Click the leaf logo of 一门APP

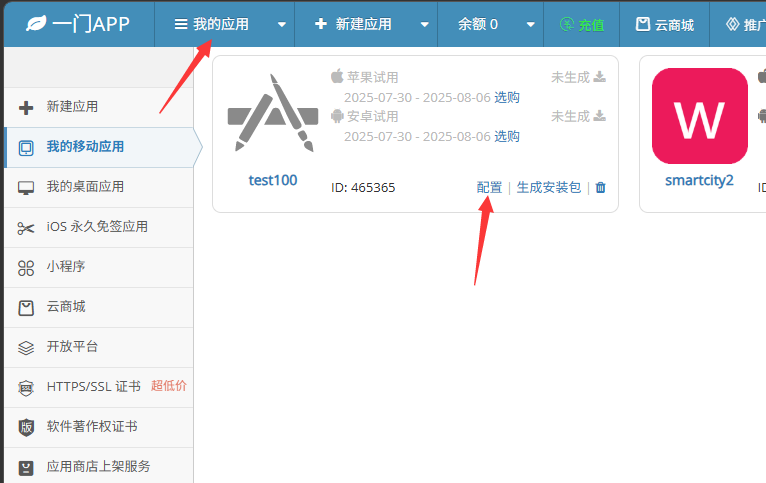[x=37, y=23]
